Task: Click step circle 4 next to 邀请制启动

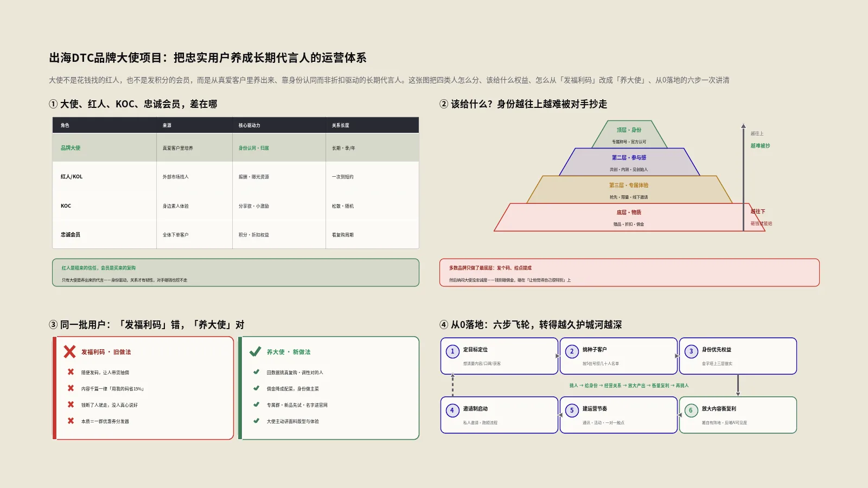Action: tap(452, 410)
